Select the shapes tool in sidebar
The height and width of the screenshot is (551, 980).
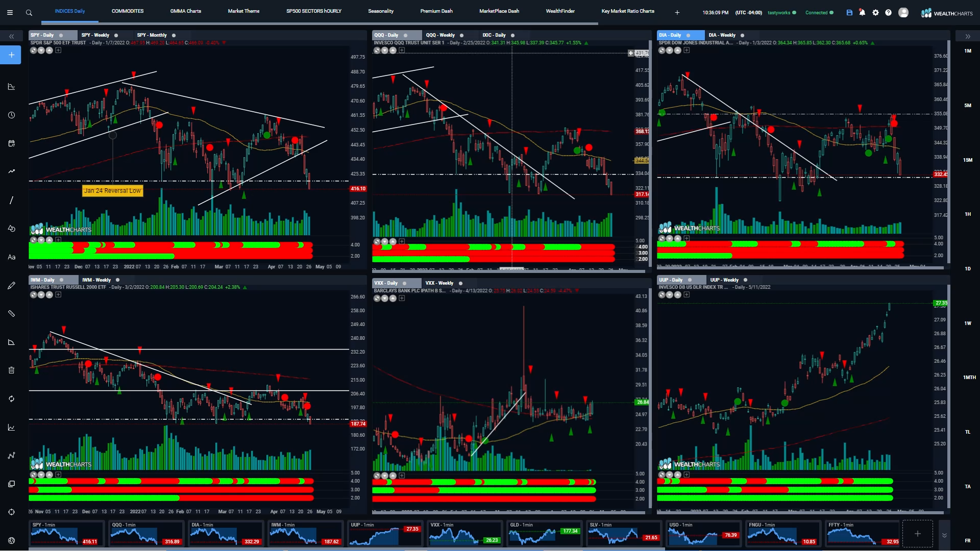point(11,228)
